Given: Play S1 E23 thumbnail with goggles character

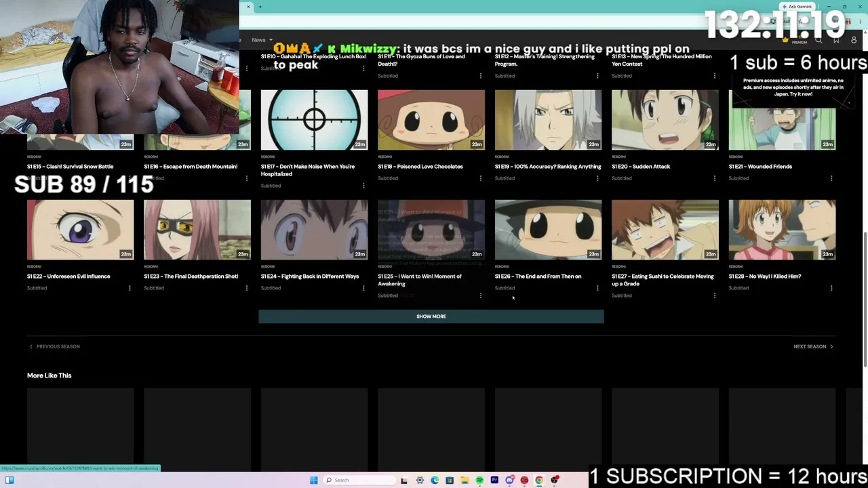Looking at the screenshot, I should 197,230.
